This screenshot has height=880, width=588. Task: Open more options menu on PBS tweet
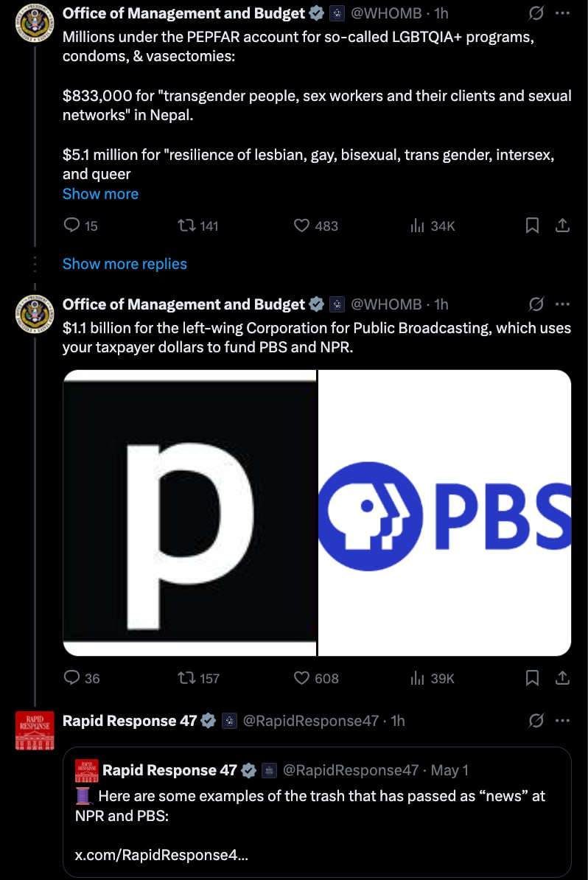[562, 304]
